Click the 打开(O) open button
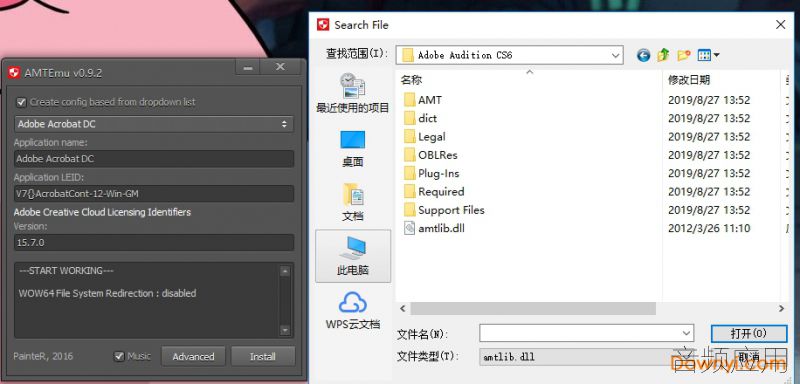Image resolution: width=800 pixels, height=384 pixels. [748, 334]
